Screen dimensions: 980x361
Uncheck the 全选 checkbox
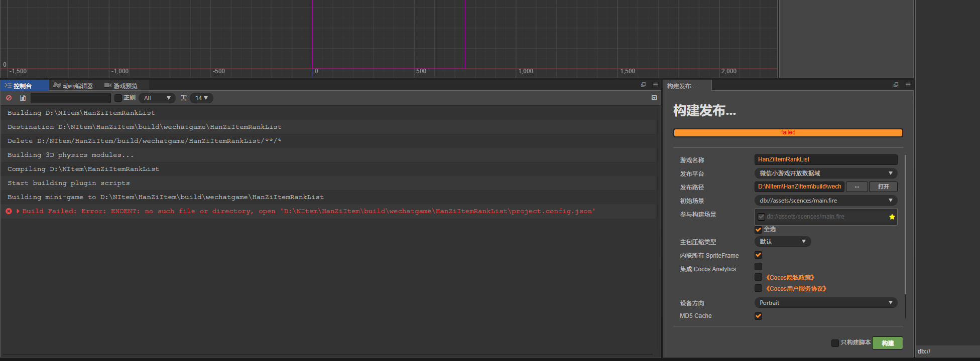point(758,230)
